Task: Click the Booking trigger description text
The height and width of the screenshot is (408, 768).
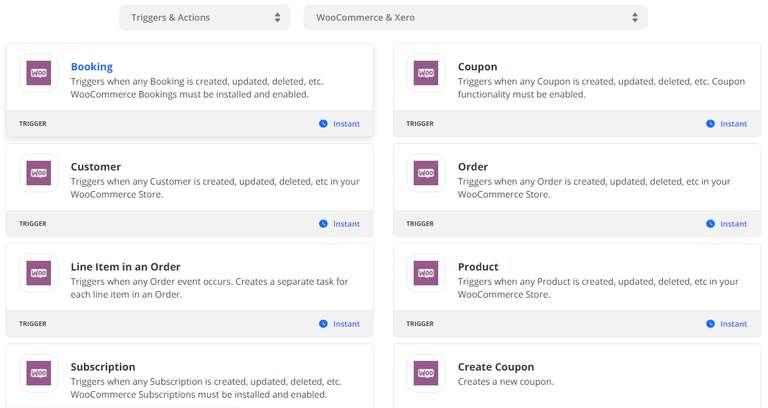Action: [x=197, y=88]
